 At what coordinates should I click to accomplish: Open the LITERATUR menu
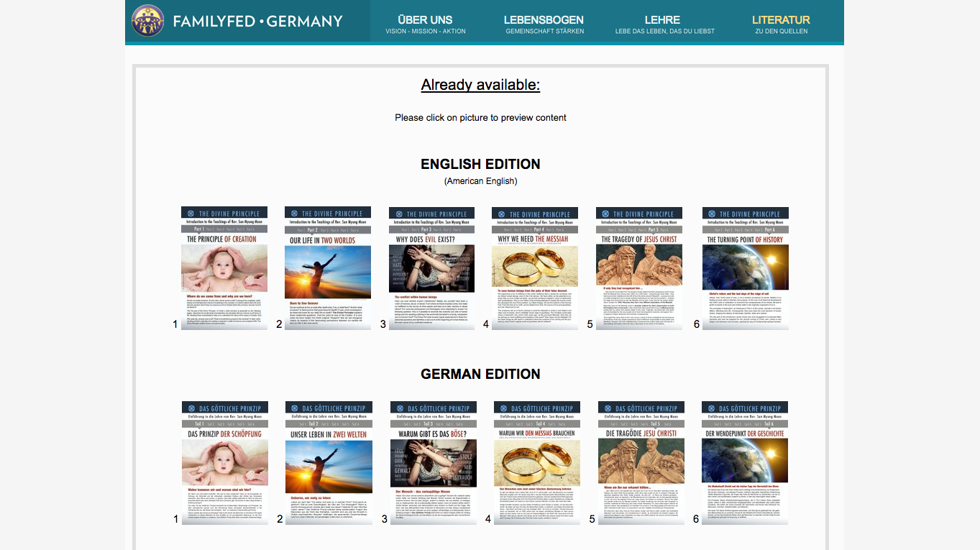click(x=781, y=24)
